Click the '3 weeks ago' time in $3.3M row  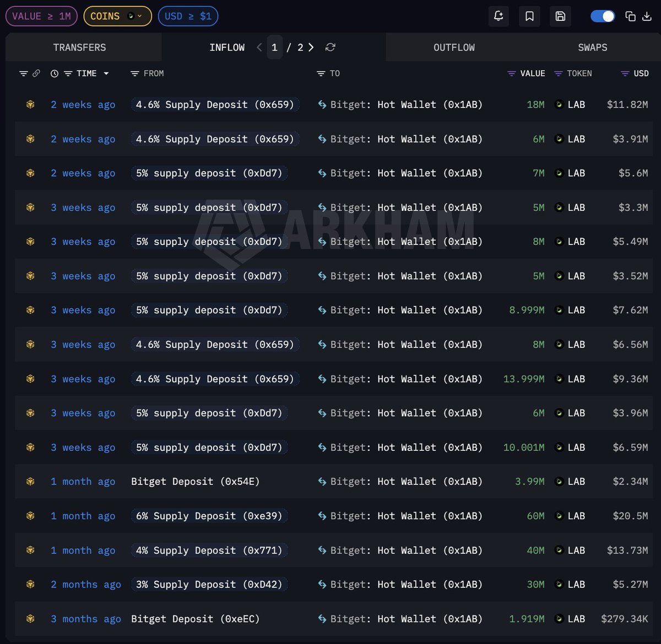click(x=83, y=208)
